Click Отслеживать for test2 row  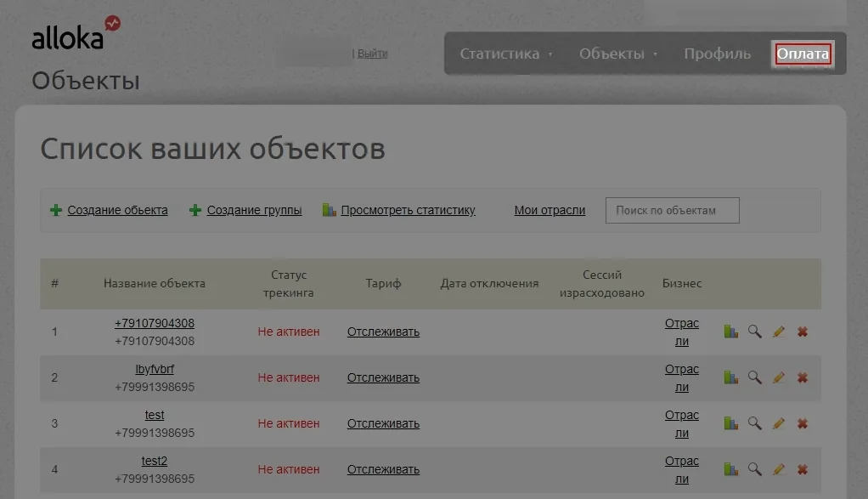[383, 469]
